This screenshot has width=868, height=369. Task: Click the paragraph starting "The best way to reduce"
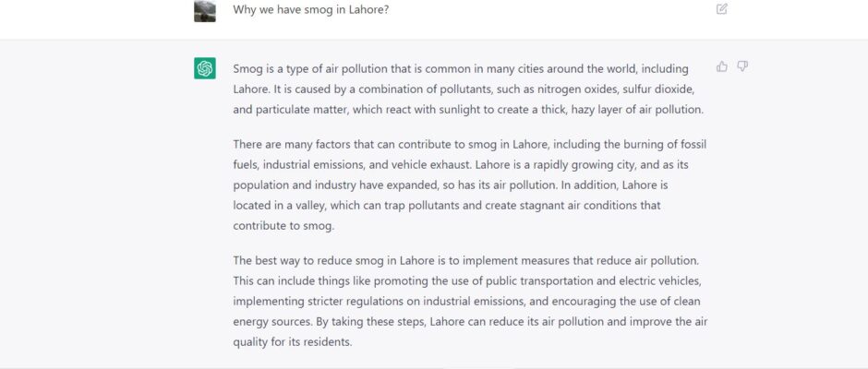coord(469,301)
